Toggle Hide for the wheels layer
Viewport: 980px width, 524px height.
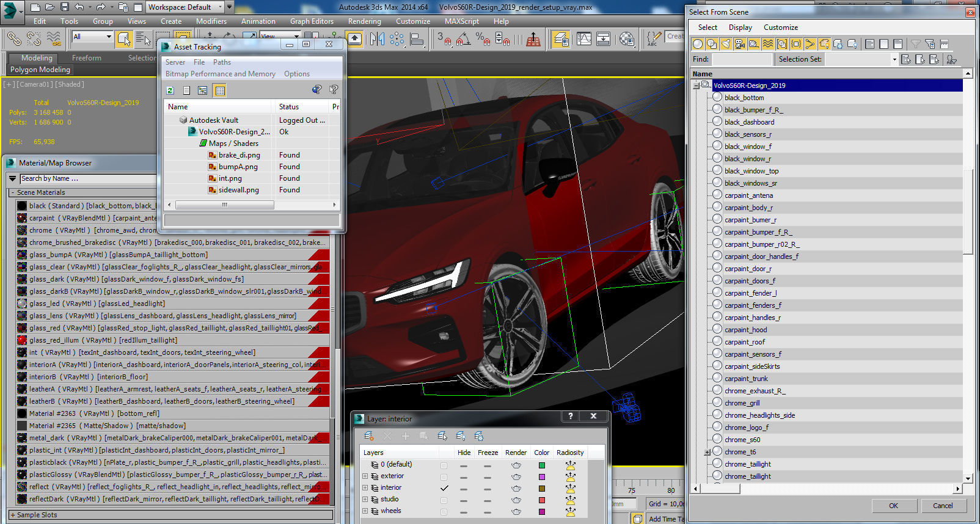pyautogui.click(x=464, y=511)
